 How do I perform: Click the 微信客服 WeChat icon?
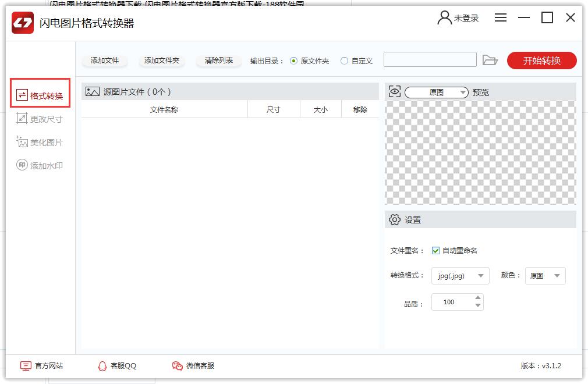click(x=178, y=366)
